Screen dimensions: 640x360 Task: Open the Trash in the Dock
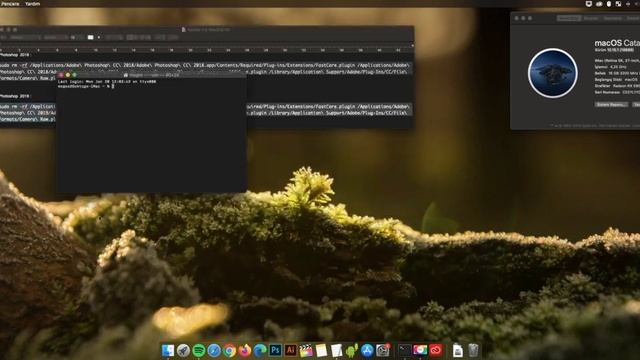point(473,350)
